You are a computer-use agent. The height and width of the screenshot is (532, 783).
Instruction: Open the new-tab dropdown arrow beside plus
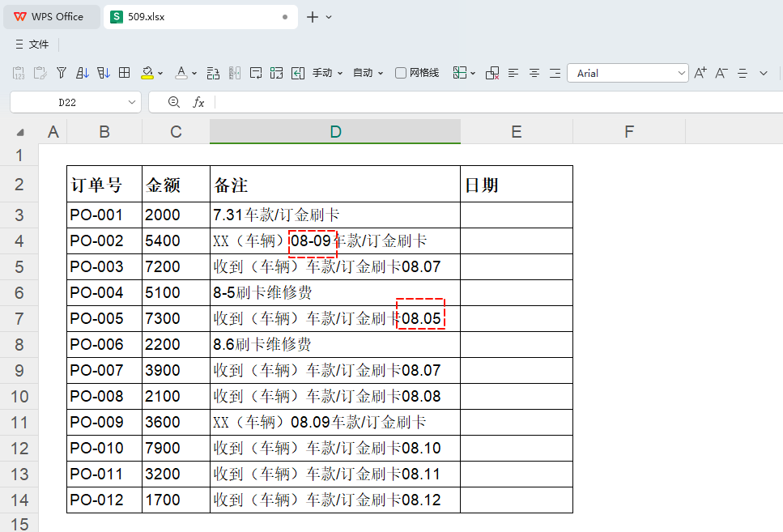coord(329,17)
